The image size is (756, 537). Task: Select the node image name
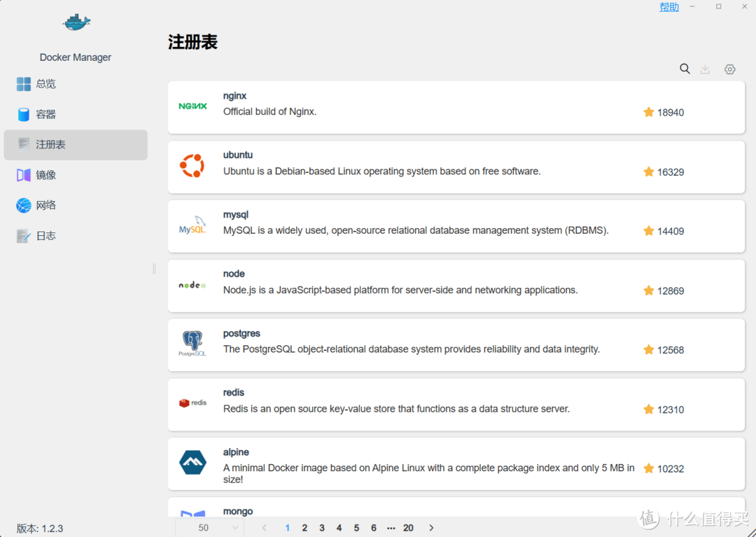pos(234,274)
